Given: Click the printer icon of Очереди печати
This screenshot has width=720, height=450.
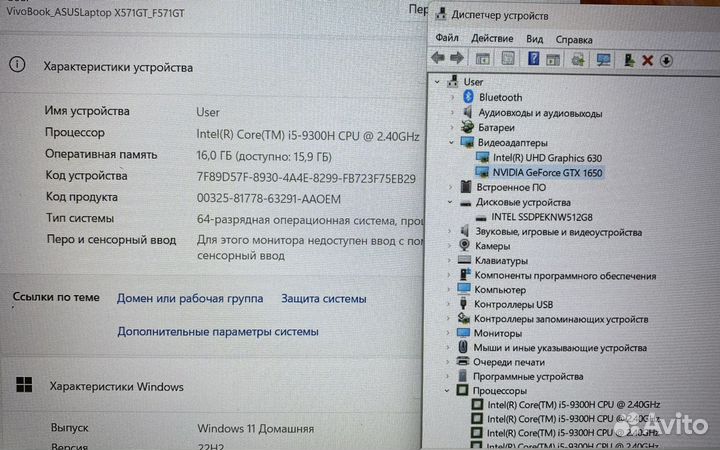Looking at the screenshot, I should coord(463,361).
